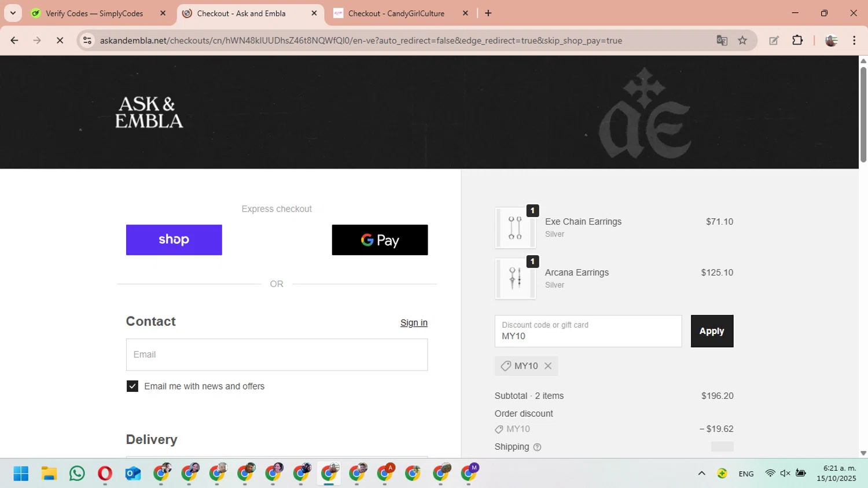Click the address bar URL
The image size is (868, 488).
click(x=361, y=41)
